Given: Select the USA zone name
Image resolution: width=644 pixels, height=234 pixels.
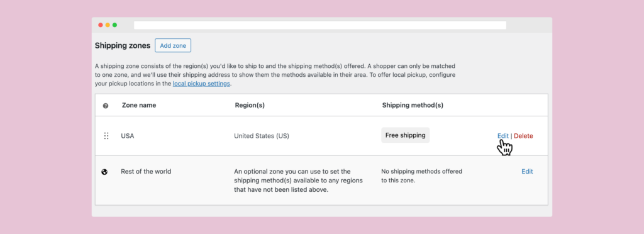Looking at the screenshot, I should tap(127, 136).
